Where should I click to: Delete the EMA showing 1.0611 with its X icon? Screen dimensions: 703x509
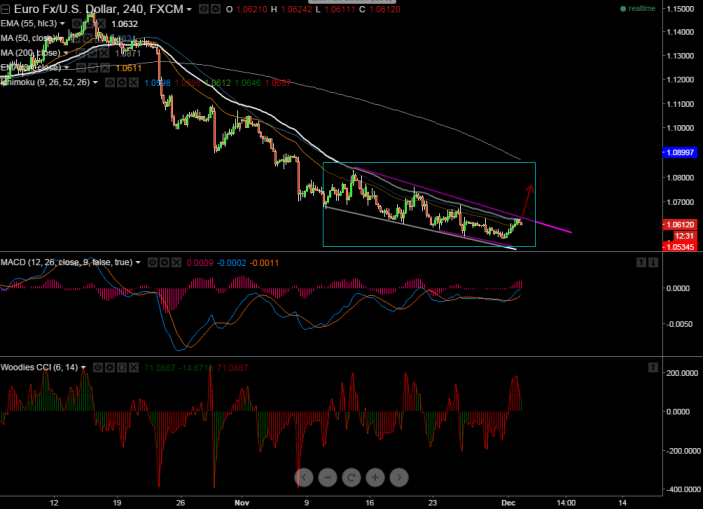pos(105,68)
